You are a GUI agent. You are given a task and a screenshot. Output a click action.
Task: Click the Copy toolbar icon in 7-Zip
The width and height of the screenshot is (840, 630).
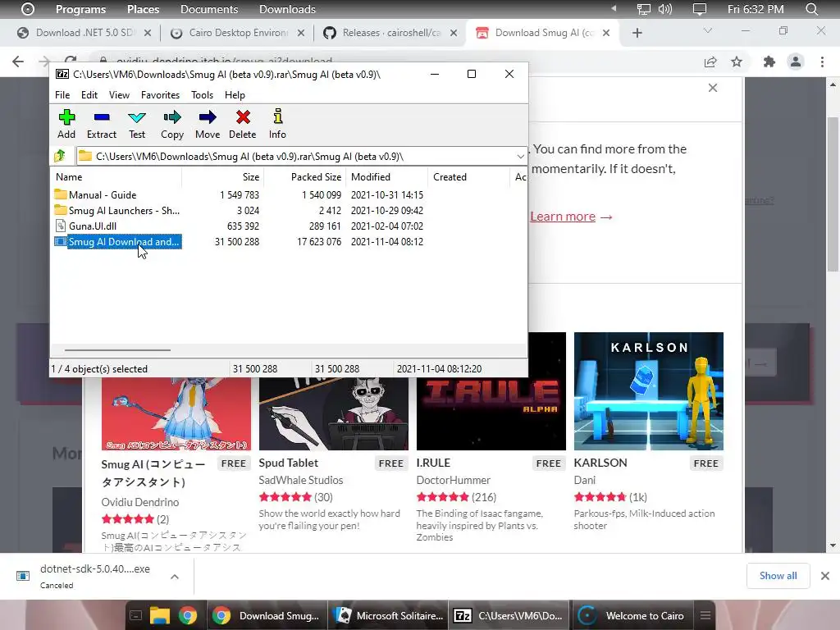click(x=172, y=125)
